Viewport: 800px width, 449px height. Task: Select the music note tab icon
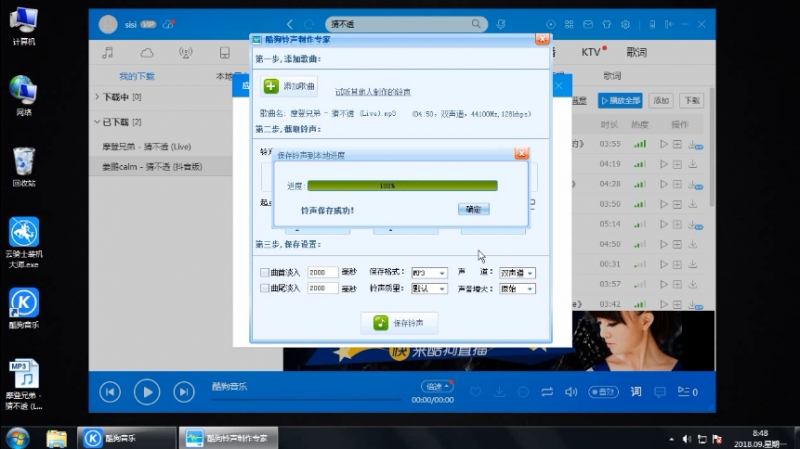pyautogui.click(x=107, y=53)
